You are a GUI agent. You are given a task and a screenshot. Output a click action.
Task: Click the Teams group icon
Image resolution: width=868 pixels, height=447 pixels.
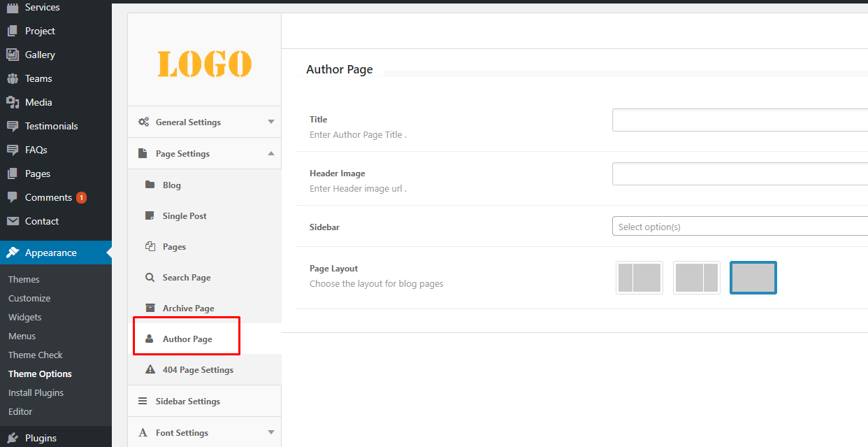point(12,78)
